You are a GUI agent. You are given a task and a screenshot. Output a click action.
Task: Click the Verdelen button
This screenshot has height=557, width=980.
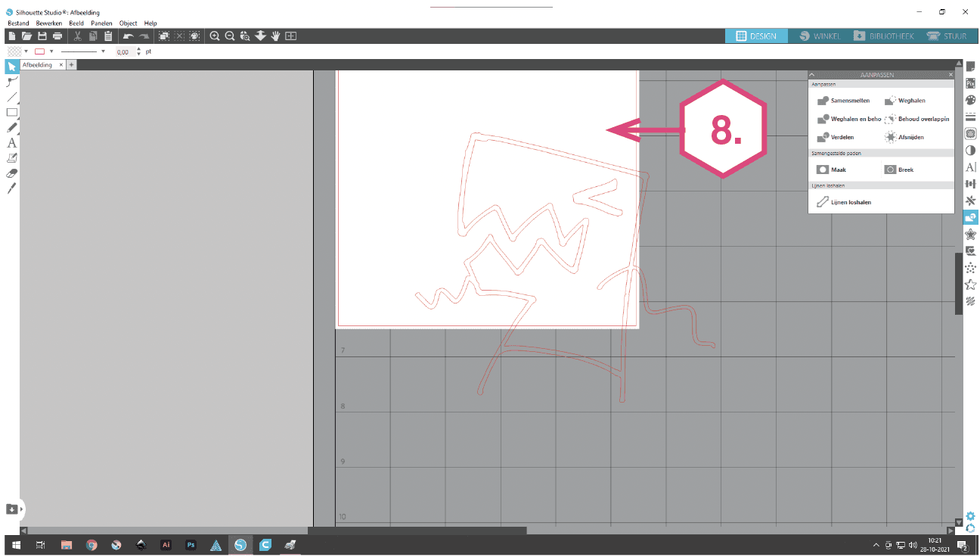[836, 137]
